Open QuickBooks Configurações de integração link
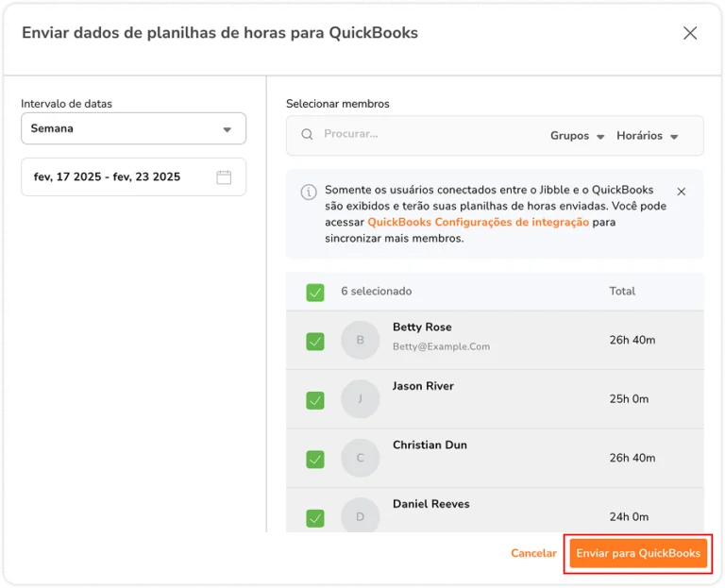Viewport: 725px width, 588px height. [x=478, y=223]
